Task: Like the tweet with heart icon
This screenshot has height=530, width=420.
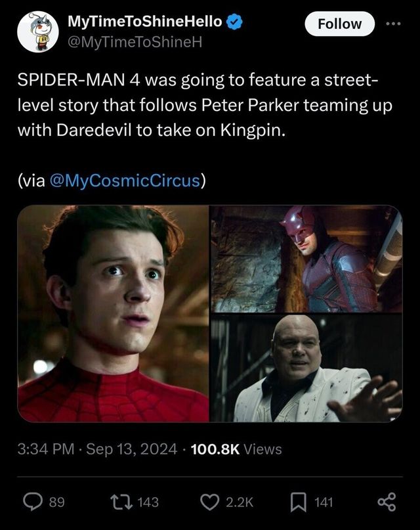Action: 209,502
